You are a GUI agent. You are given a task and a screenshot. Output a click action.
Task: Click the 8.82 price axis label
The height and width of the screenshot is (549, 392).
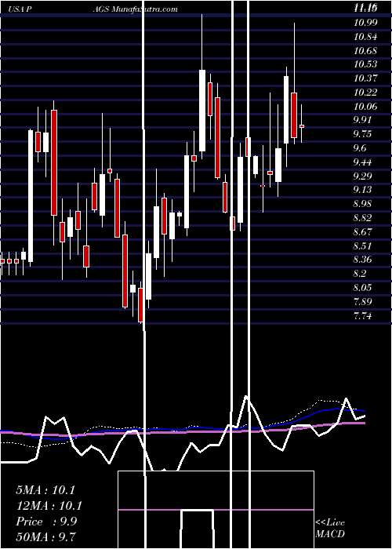point(362,218)
